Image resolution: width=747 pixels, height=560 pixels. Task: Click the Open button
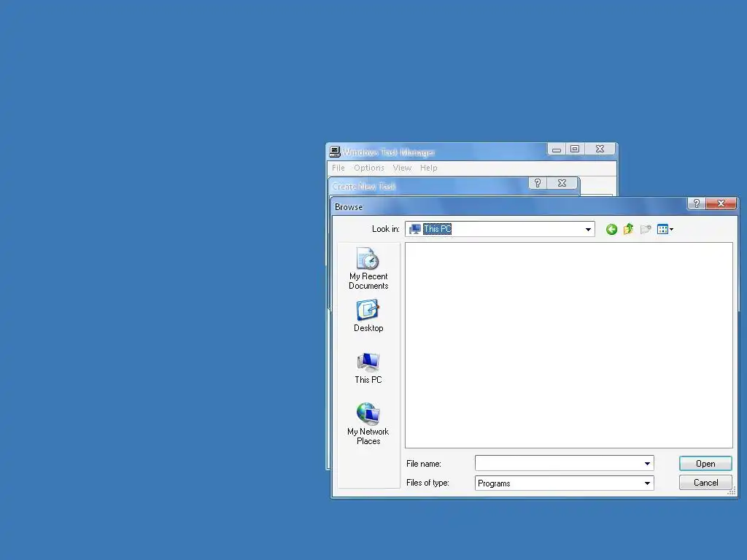pos(705,464)
